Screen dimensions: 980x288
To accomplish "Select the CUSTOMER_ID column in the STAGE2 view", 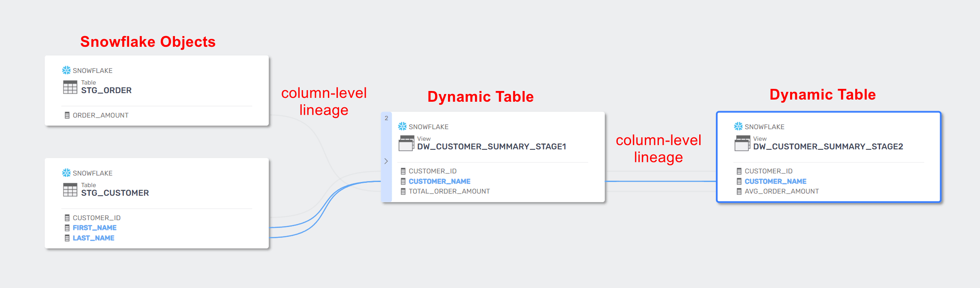I will coord(769,171).
